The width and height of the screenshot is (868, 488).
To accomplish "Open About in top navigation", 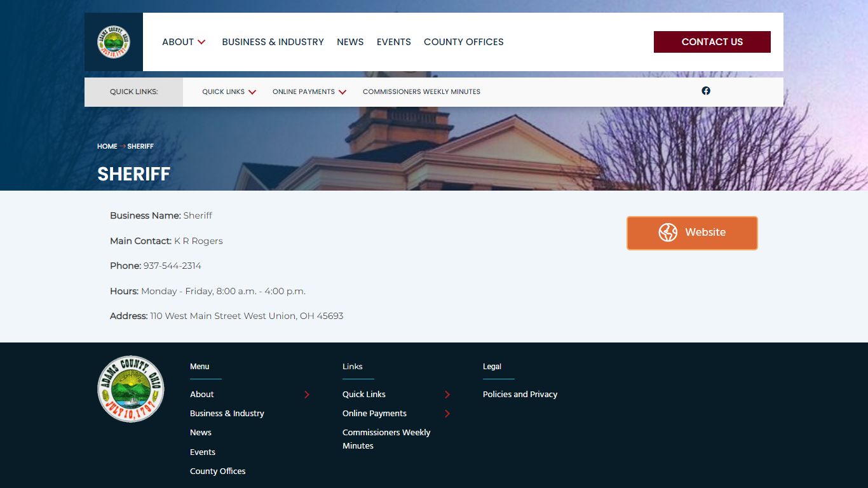I will tap(178, 42).
